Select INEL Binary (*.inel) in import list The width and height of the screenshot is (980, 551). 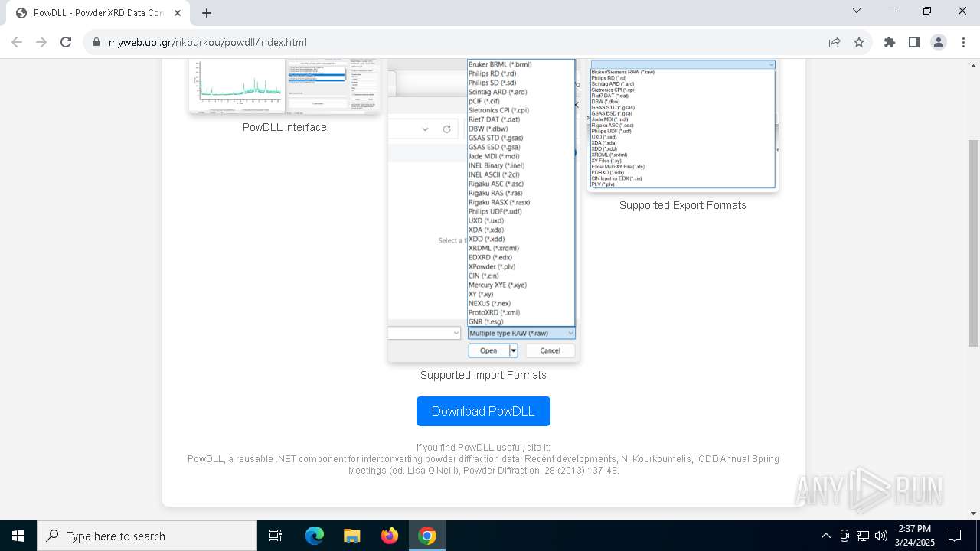pyautogui.click(x=496, y=165)
